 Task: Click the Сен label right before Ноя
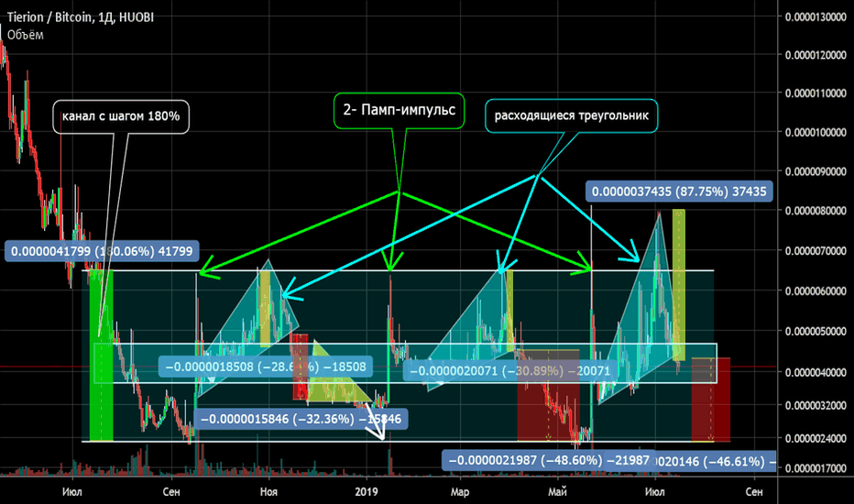tap(171, 492)
